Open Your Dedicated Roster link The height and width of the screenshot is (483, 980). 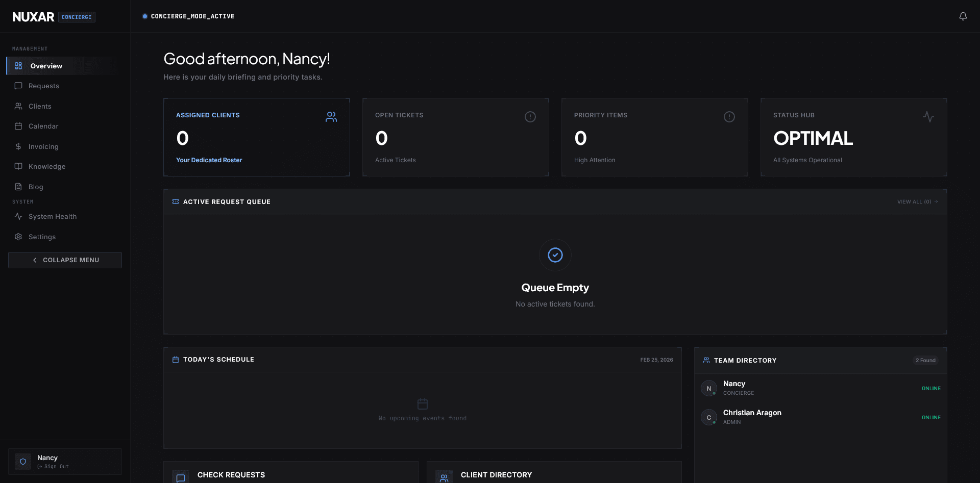tap(209, 160)
